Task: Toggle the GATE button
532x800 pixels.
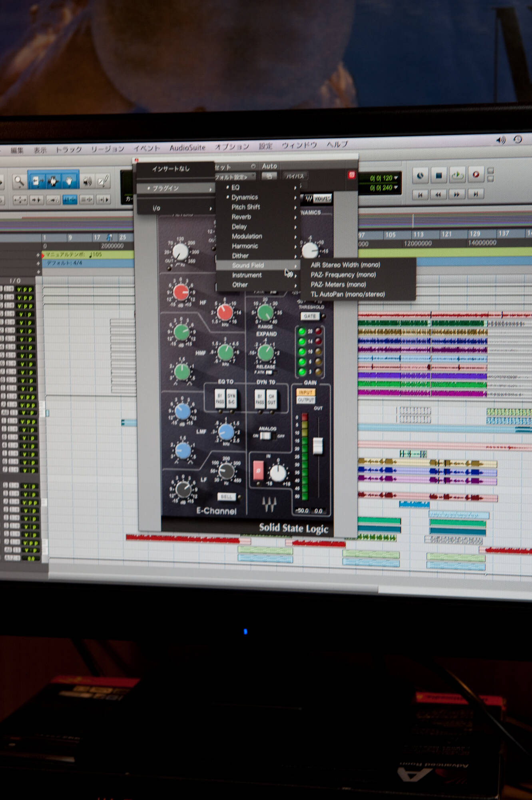Action: point(310,316)
